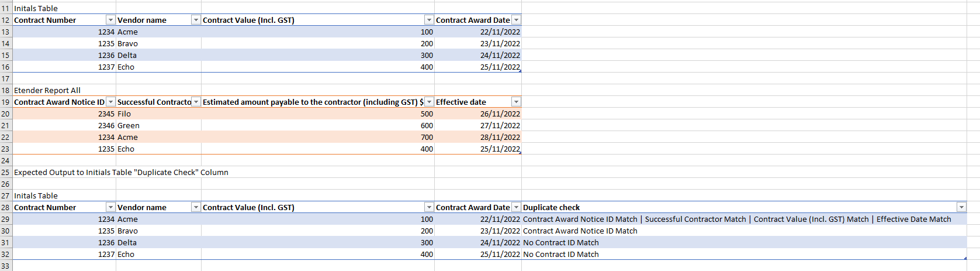Viewport: 980px width, 271px height.
Task: Open Successful Contractor filter dropdown
Action: pos(196,102)
